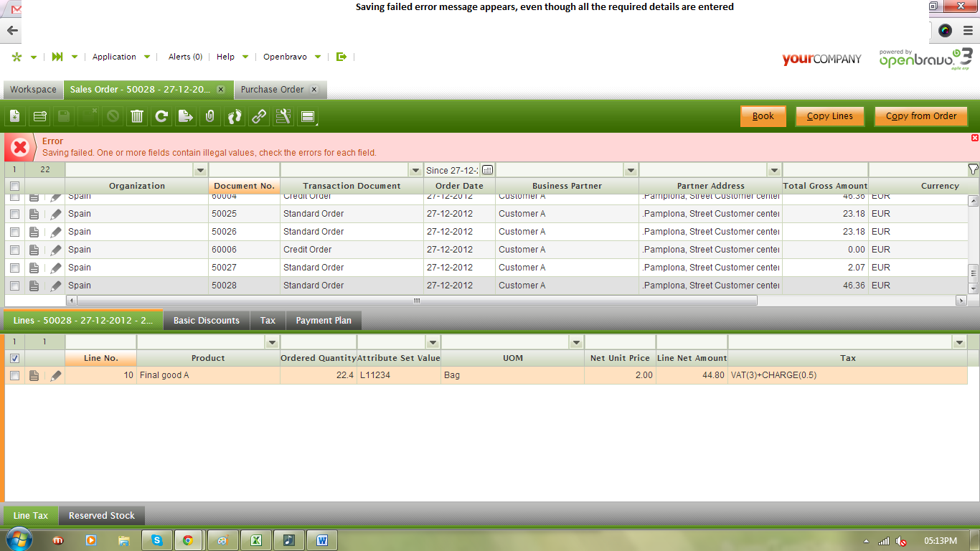Click the refresh icon in toolbar
This screenshot has width=980, height=551.
click(161, 116)
